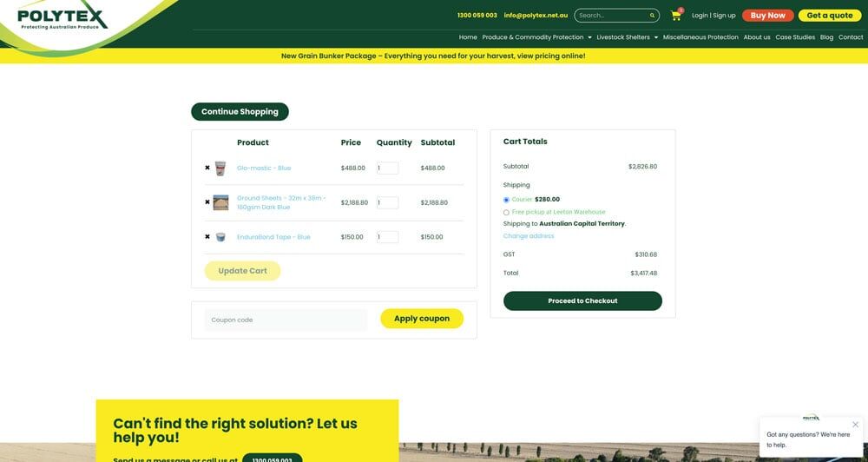Remove Glo-mastic - Blue from cart

(207, 168)
